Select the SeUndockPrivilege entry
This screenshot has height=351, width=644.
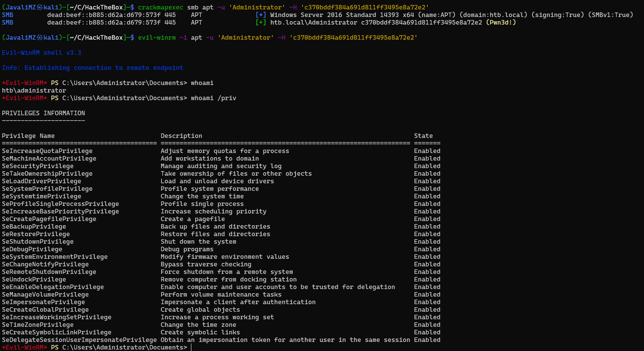click(x=34, y=279)
